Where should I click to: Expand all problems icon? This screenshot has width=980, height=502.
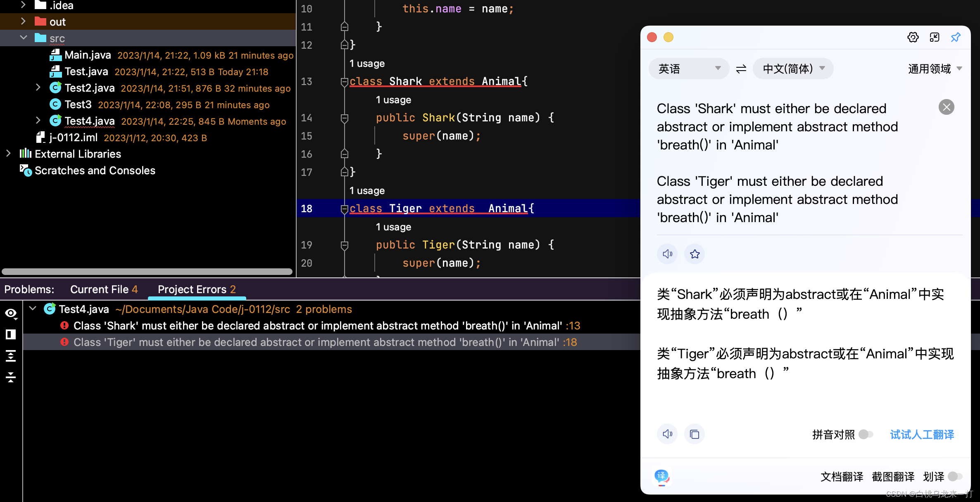click(11, 355)
